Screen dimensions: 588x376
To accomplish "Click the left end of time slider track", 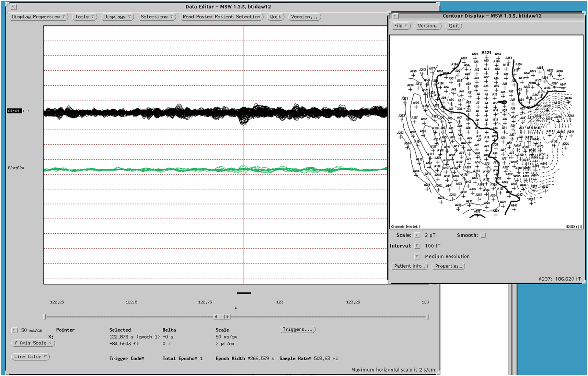I will coord(45,317).
